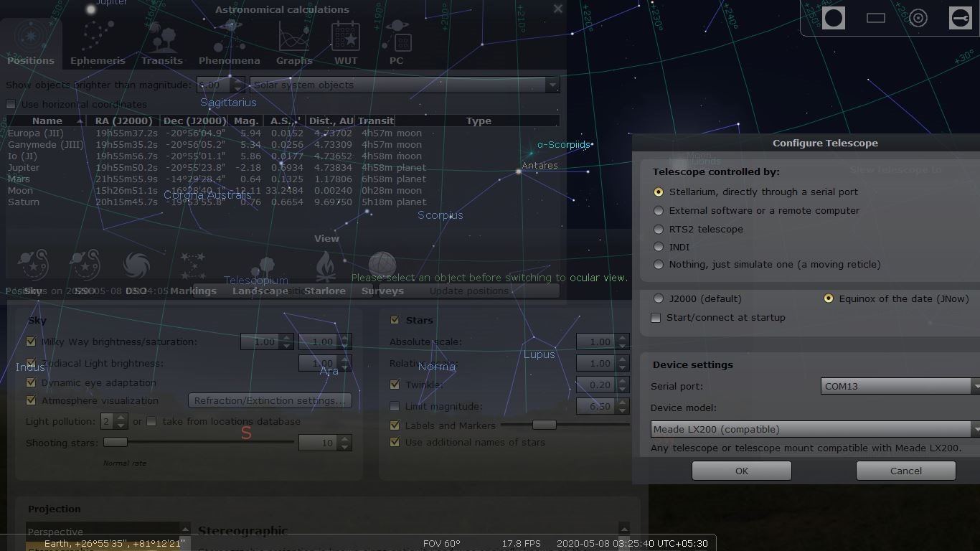980x551 pixels.
Task: Click the Update positions button
Action: point(468,291)
